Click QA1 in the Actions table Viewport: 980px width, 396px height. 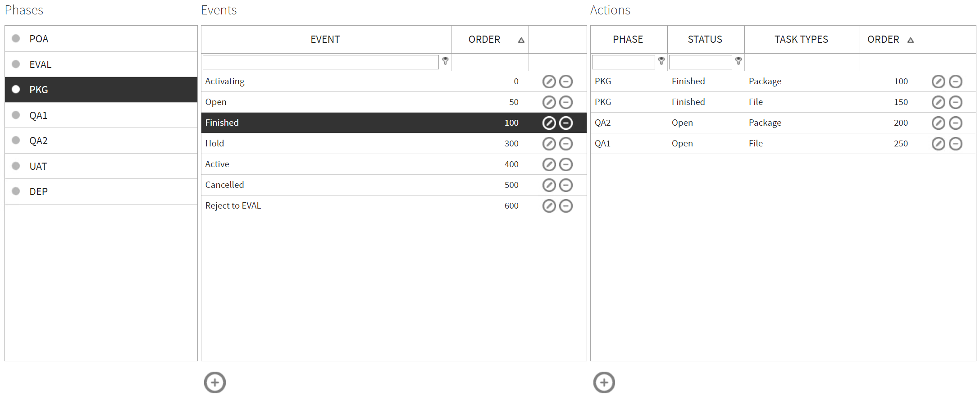click(602, 144)
